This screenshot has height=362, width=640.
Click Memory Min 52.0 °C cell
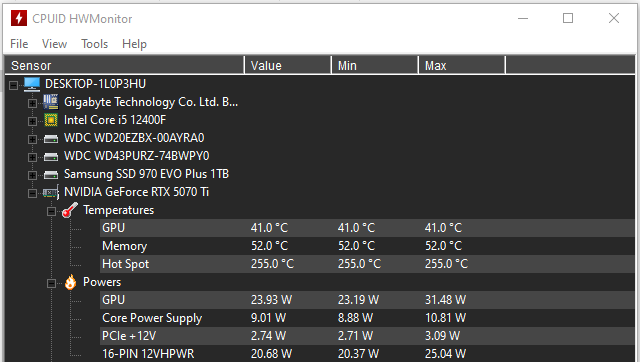pos(356,246)
